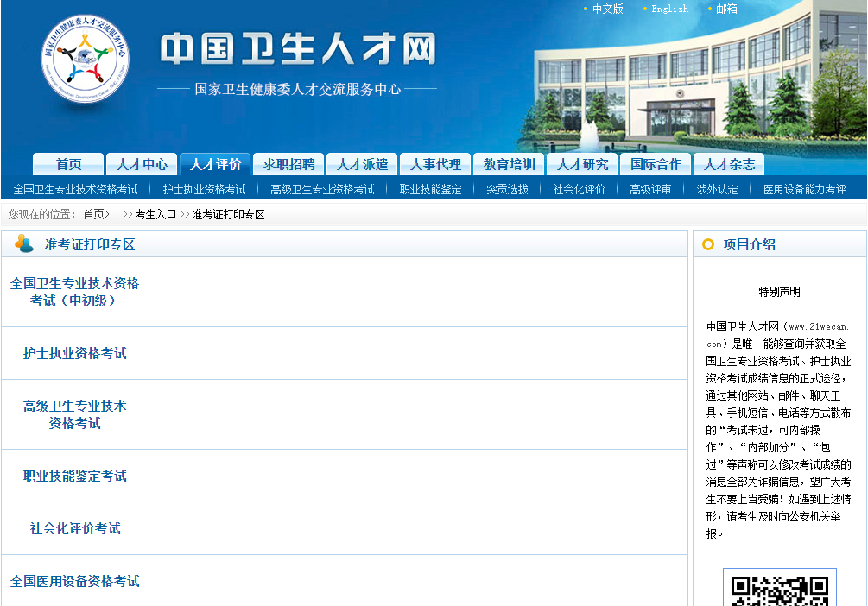The width and height of the screenshot is (868, 606).
Task: Open 全国医用设备资格考试 admission ticket link
Action: click(x=75, y=581)
